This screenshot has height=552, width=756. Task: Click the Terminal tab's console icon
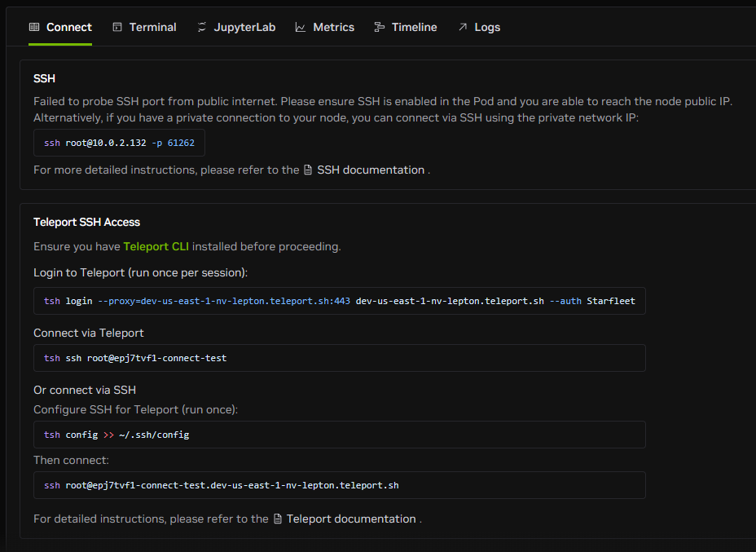coord(117,27)
